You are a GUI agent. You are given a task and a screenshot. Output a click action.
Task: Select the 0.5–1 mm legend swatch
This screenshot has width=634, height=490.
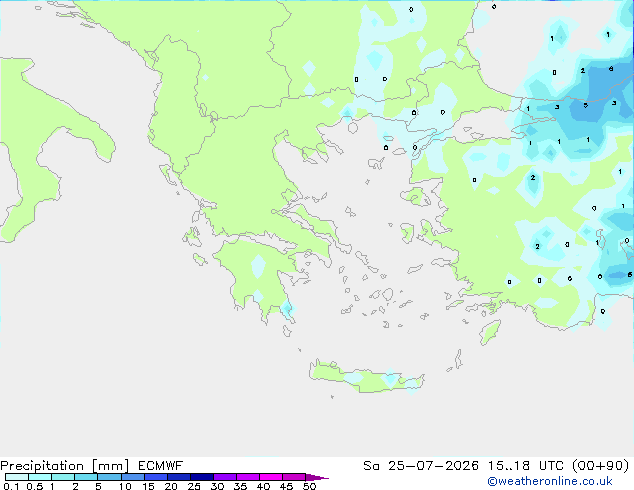40,477
